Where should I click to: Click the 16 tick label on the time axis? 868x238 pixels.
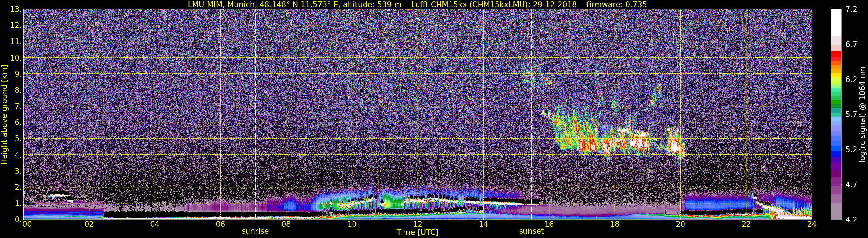click(549, 224)
